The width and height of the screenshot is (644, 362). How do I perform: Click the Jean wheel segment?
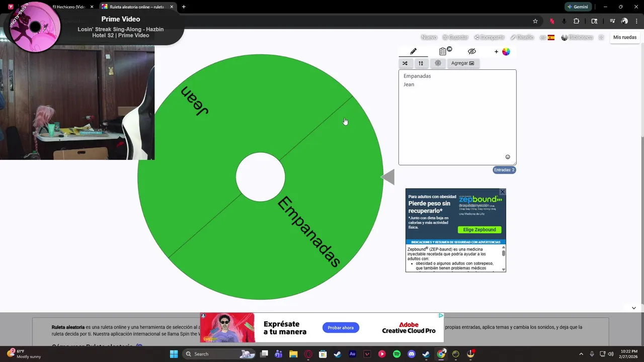pyautogui.click(x=194, y=101)
